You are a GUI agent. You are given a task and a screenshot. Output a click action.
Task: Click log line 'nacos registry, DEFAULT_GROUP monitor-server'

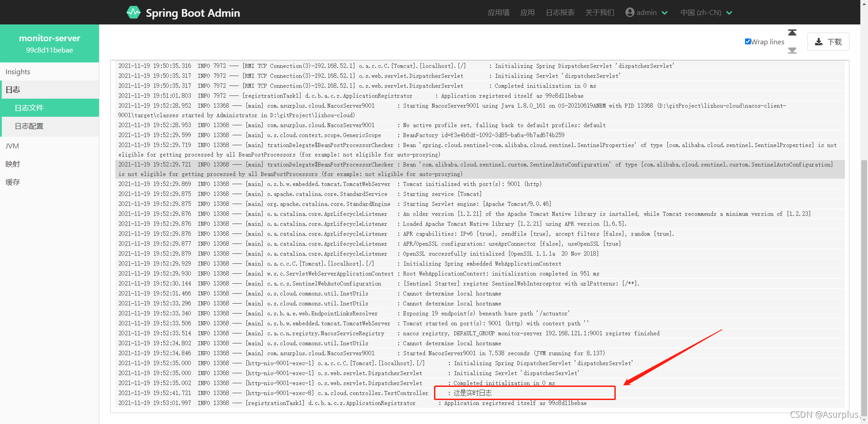pos(480,333)
